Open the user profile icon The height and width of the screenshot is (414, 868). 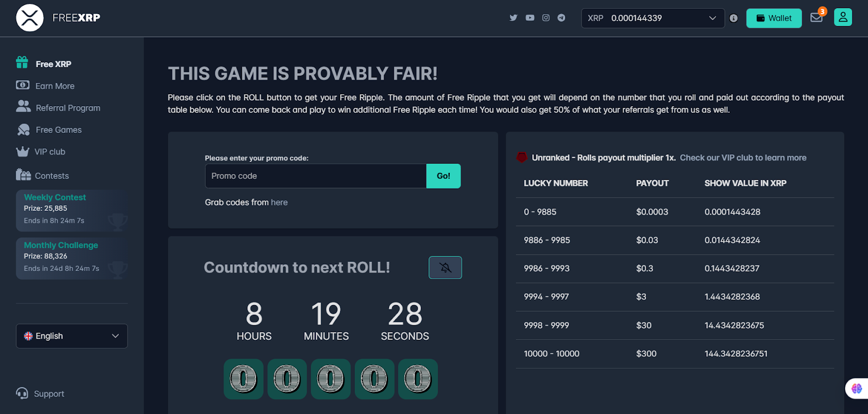(843, 17)
